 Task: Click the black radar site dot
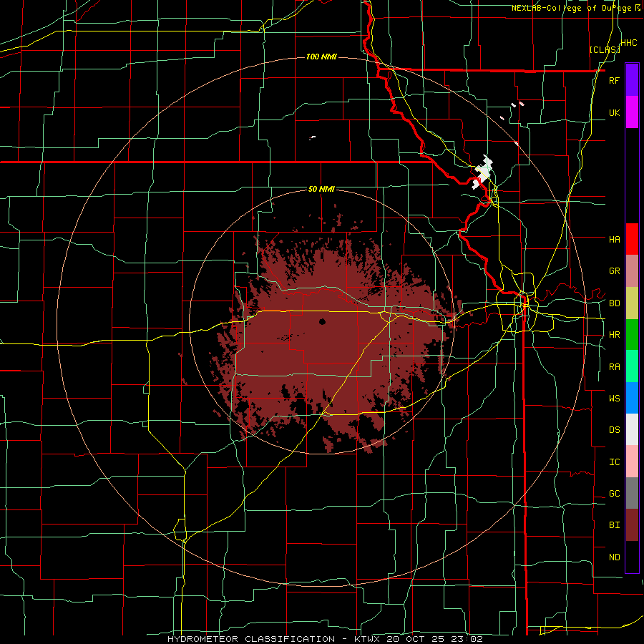pyautogui.click(x=322, y=321)
